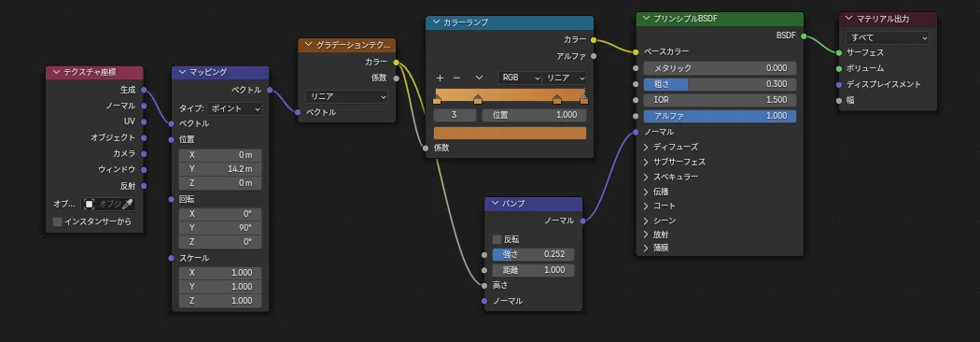Click the スケール X field in マッピング

click(x=220, y=273)
